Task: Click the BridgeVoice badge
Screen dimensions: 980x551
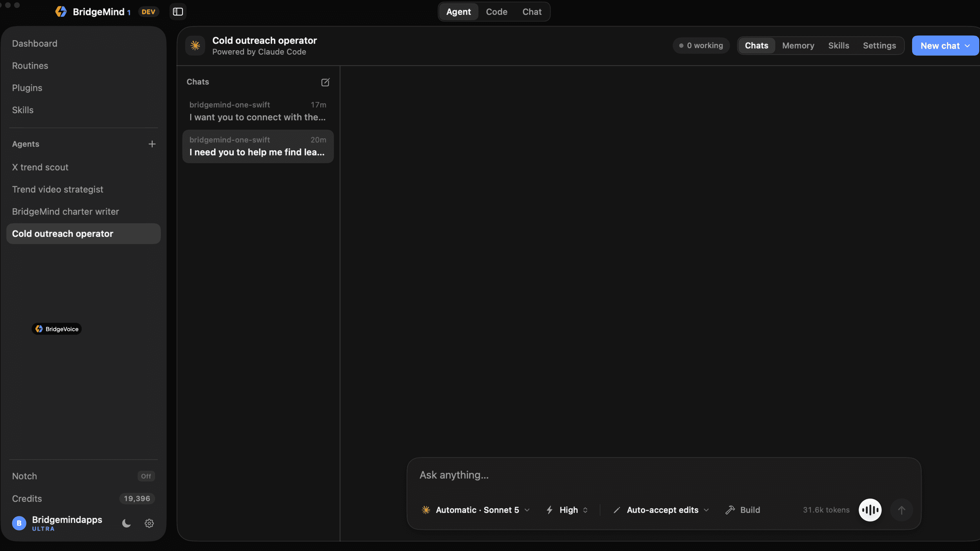Action: (57, 329)
